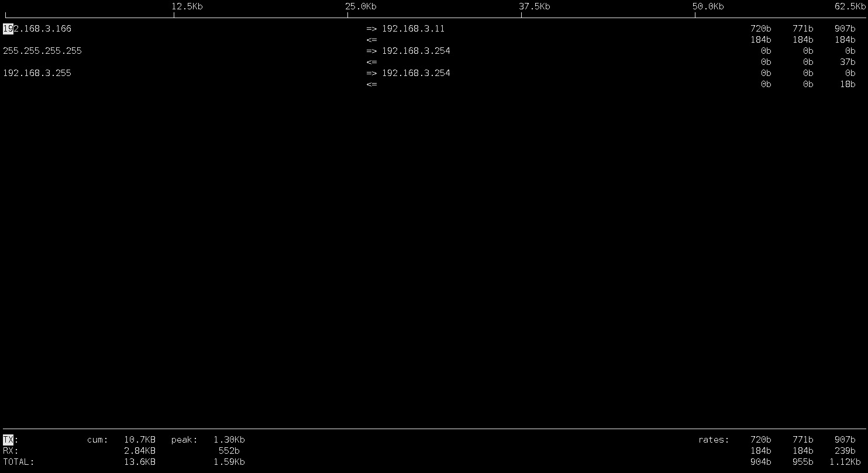Select the <= arrow on the broadcast row
This screenshot has width=868, height=473.
pyautogui.click(x=373, y=61)
